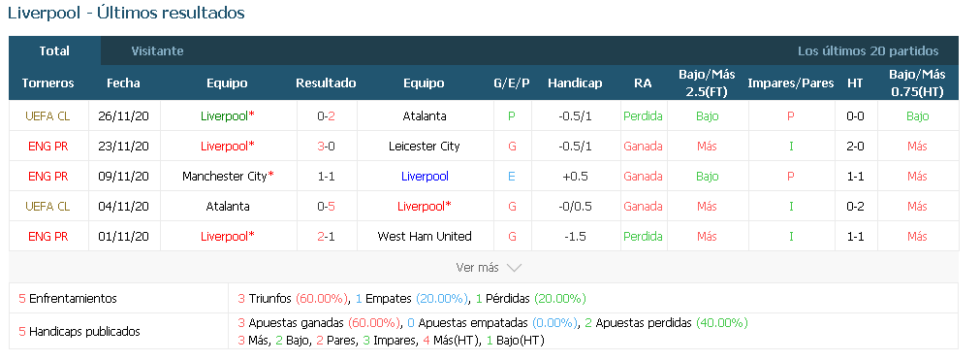This screenshot has width=980, height=361.
Task: Click the Ver más text label
Action: click(x=478, y=268)
